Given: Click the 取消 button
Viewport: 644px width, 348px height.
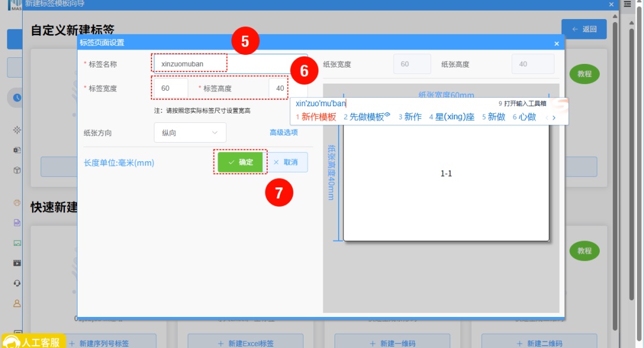Looking at the screenshot, I should (x=286, y=162).
